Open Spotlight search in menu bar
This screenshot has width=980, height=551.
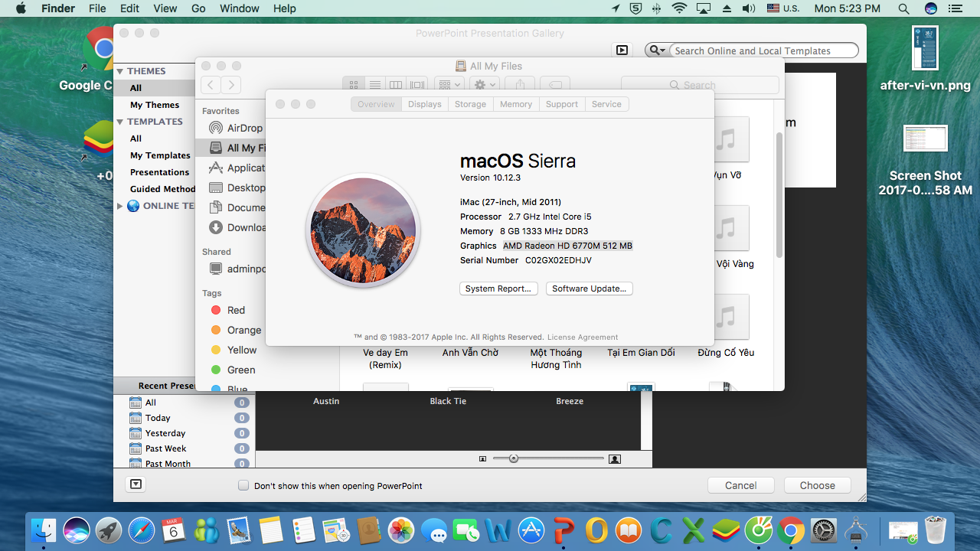click(x=903, y=8)
